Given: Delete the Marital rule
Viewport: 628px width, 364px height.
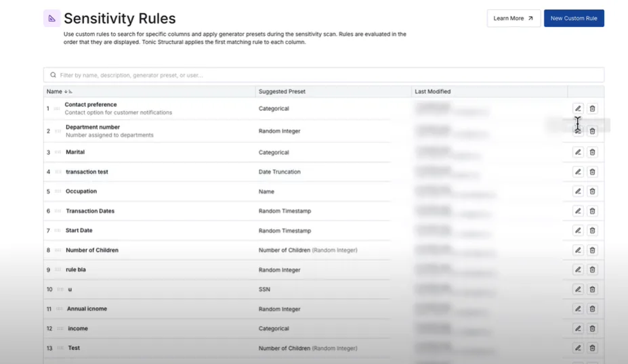Looking at the screenshot, I should 592,152.
